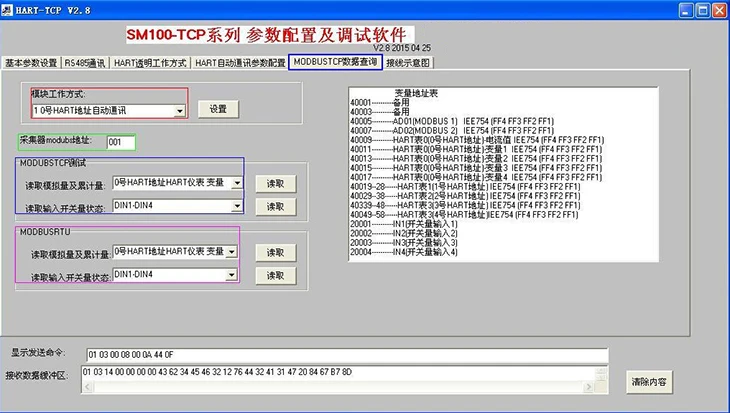Click the 20001 IN1(开关量输入1) row

pos(404,224)
